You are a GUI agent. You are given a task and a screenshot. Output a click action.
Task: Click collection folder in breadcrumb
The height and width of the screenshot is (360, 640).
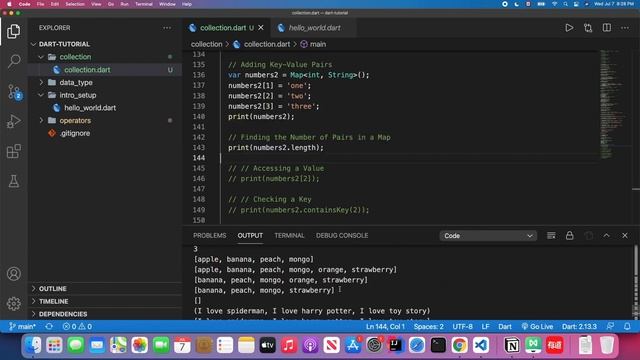click(x=207, y=44)
